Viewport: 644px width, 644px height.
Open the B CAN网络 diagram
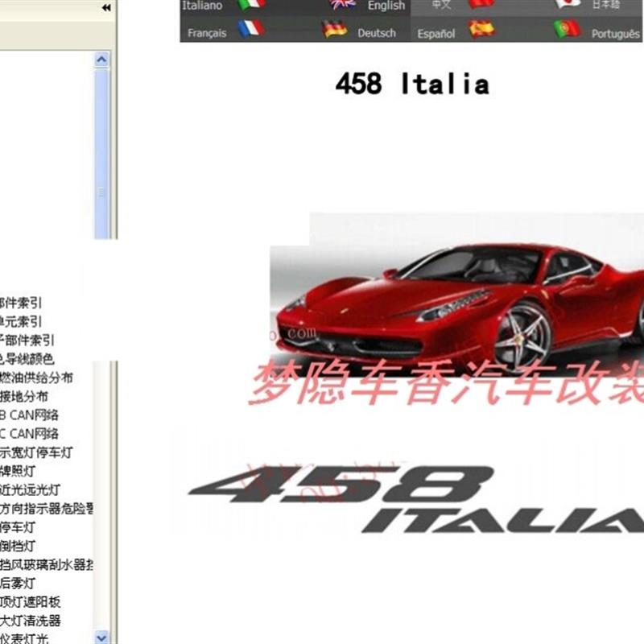[x=29, y=415]
